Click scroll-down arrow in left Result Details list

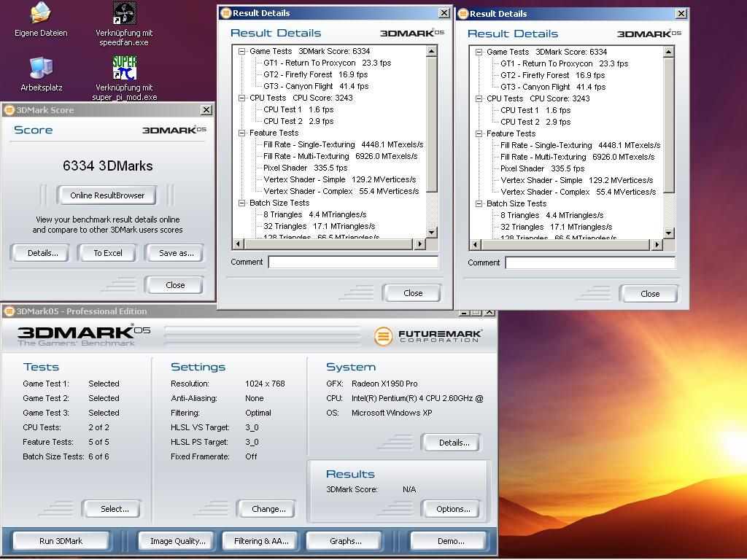pyautogui.click(x=432, y=233)
